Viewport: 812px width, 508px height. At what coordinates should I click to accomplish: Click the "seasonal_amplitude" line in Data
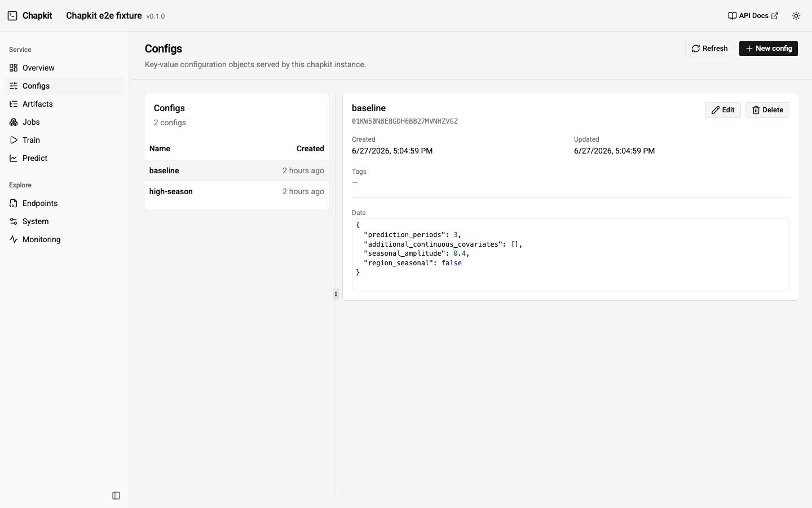click(x=416, y=253)
